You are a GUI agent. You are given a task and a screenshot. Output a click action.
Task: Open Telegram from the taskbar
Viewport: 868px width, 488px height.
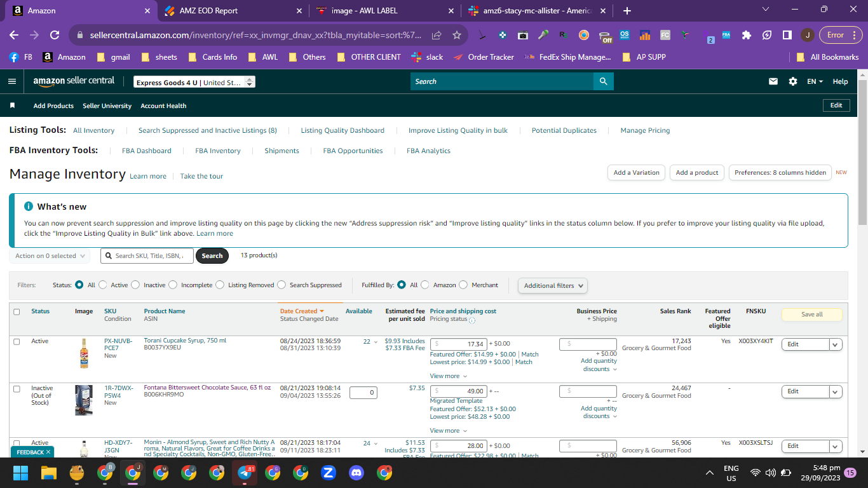coord(245,473)
